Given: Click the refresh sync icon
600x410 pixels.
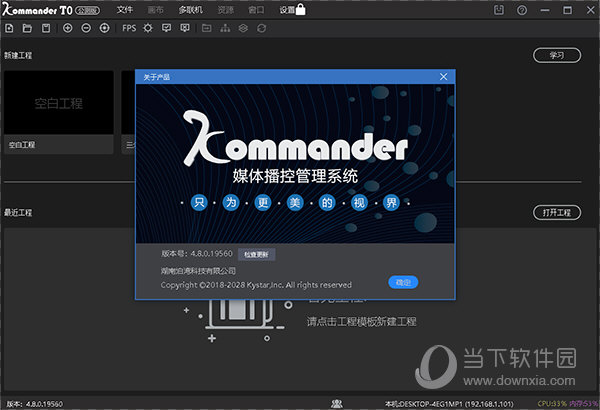Looking at the screenshot, I should [x=261, y=28].
